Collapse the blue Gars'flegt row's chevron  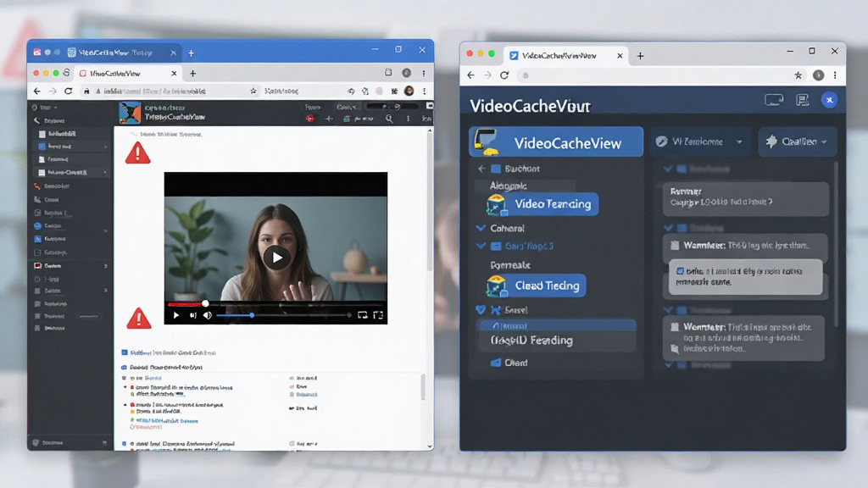(x=481, y=247)
